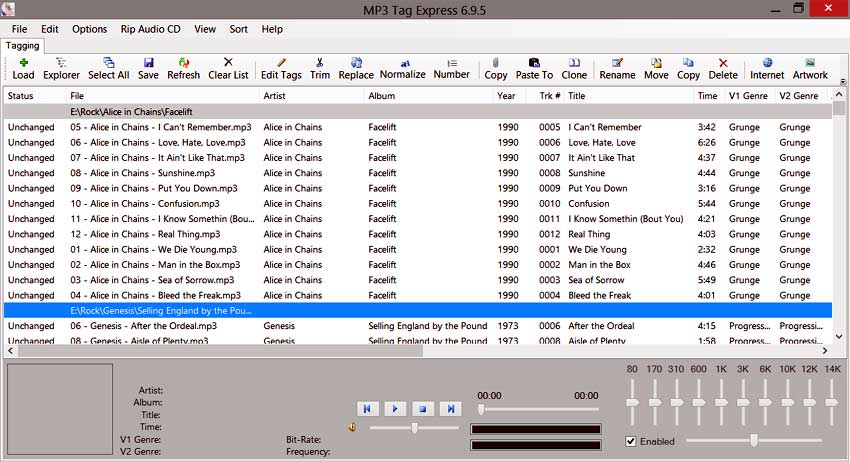The width and height of the screenshot is (850, 462).
Task: Select title cell 'Sea of Sorrow'
Action: [596, 280]
